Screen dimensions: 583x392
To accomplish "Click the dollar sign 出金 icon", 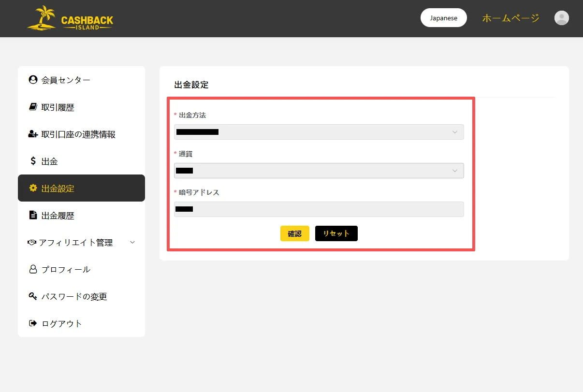I will 33,161.
